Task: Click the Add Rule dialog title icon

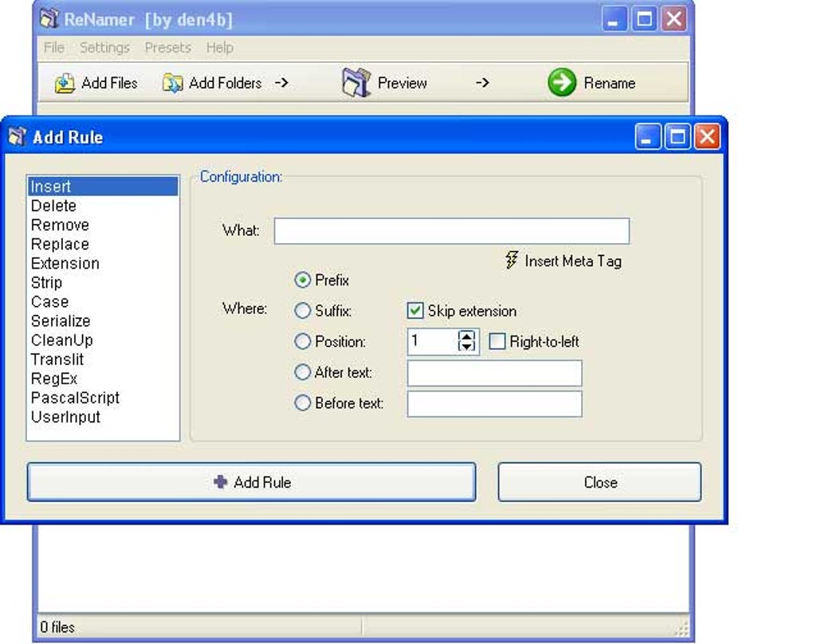Action: click(x=17, y=137)
